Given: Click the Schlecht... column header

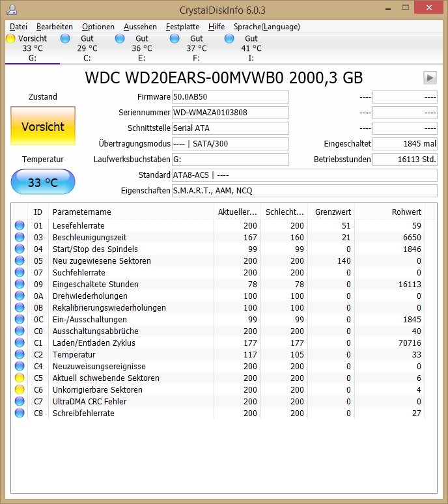Looking at the screenshot, I should pos(284,212).
